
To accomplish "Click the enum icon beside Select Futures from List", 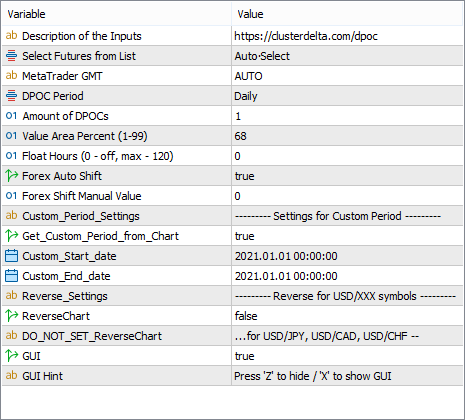I will 11,56.
